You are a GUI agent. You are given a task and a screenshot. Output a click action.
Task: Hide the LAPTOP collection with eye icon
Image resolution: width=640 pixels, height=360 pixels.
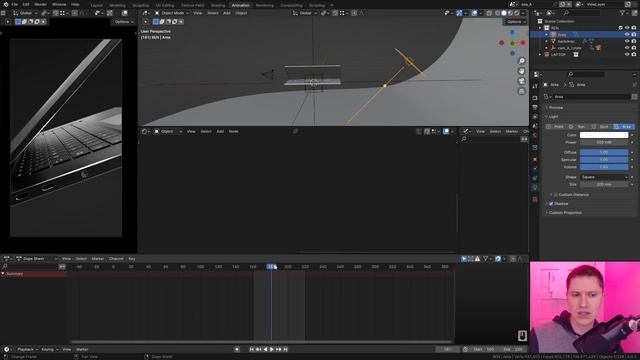coord(627,54)
